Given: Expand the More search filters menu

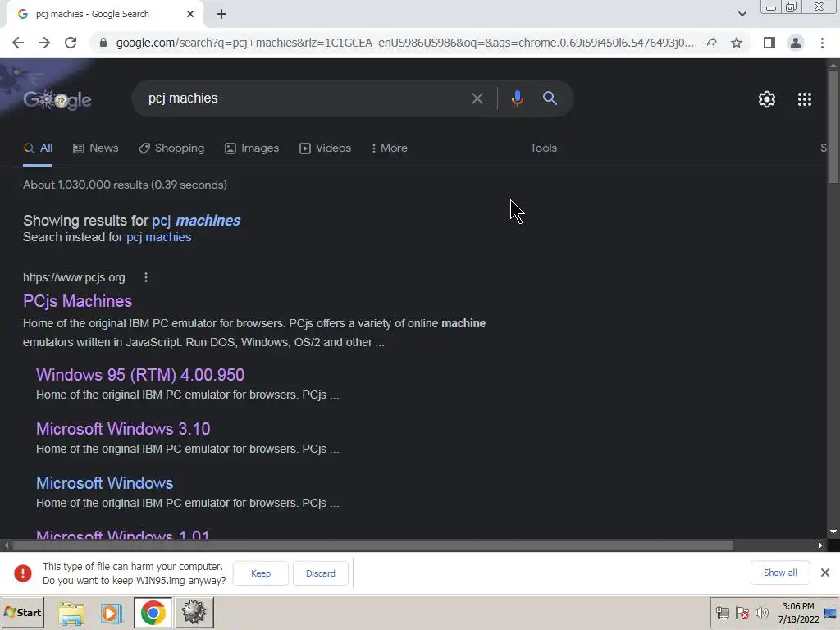Looking at the screenshot, I should (390, 148).
